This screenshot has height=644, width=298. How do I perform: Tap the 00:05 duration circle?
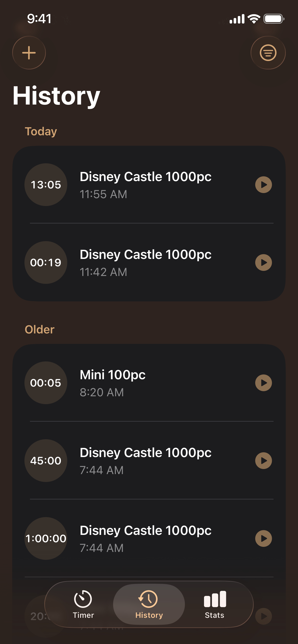click(x=46, y=383)
